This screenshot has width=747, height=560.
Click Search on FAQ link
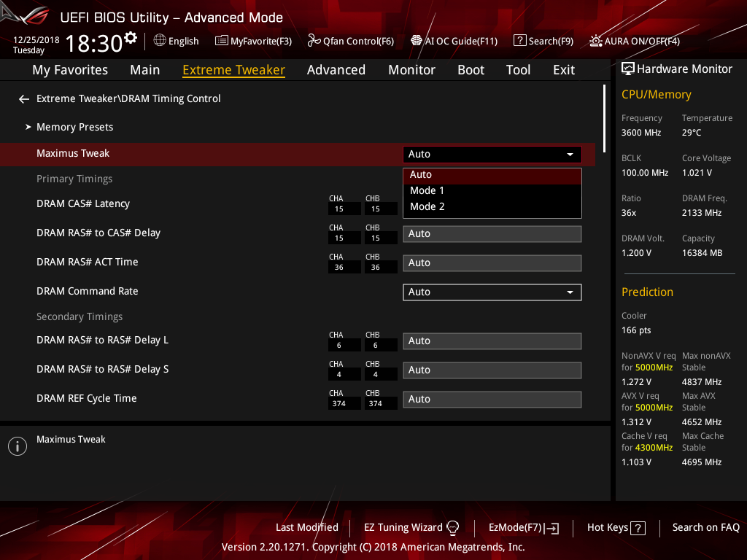coord(705,528)
